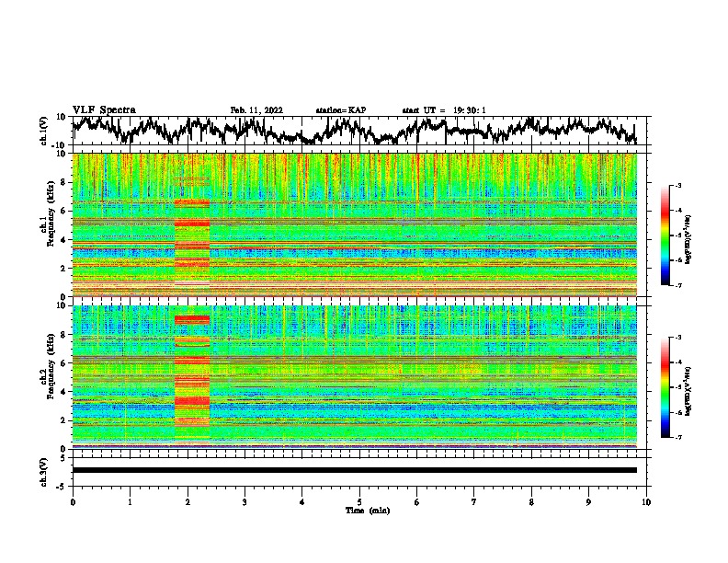Click the "8" kHz tick on ch.1 spectrogram

64,182
